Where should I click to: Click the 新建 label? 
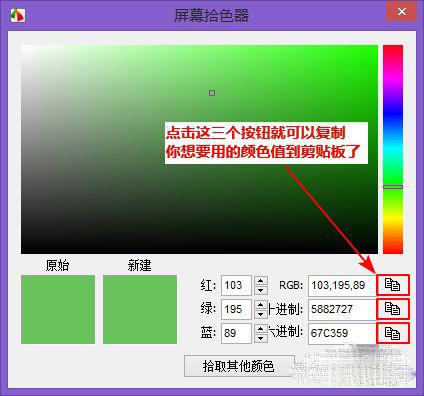140,266
